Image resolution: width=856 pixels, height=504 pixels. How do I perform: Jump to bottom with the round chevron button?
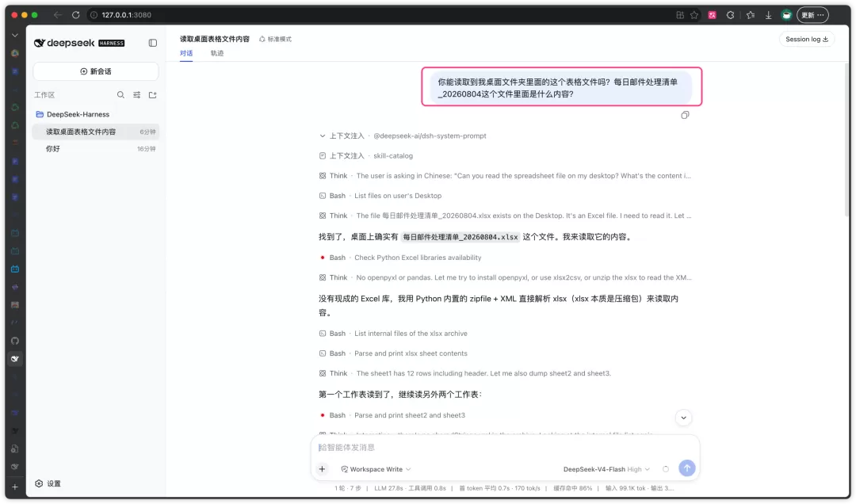point(683,418)
